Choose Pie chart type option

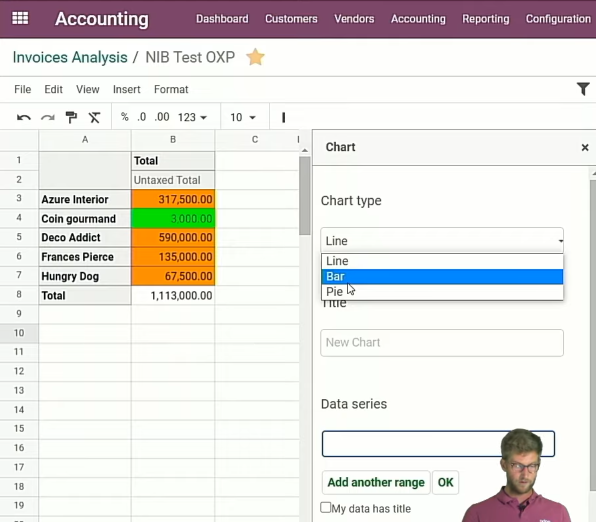(x=442, y=292)
